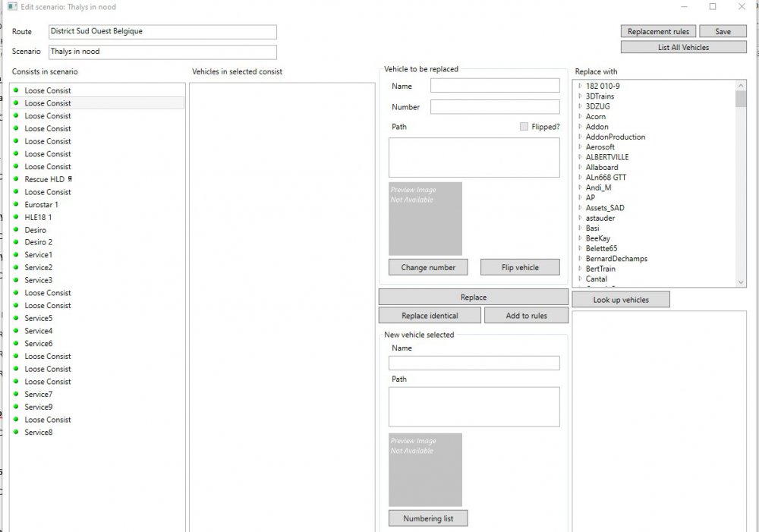Click the green dot beside HLE18 1

tap(17, 217)
